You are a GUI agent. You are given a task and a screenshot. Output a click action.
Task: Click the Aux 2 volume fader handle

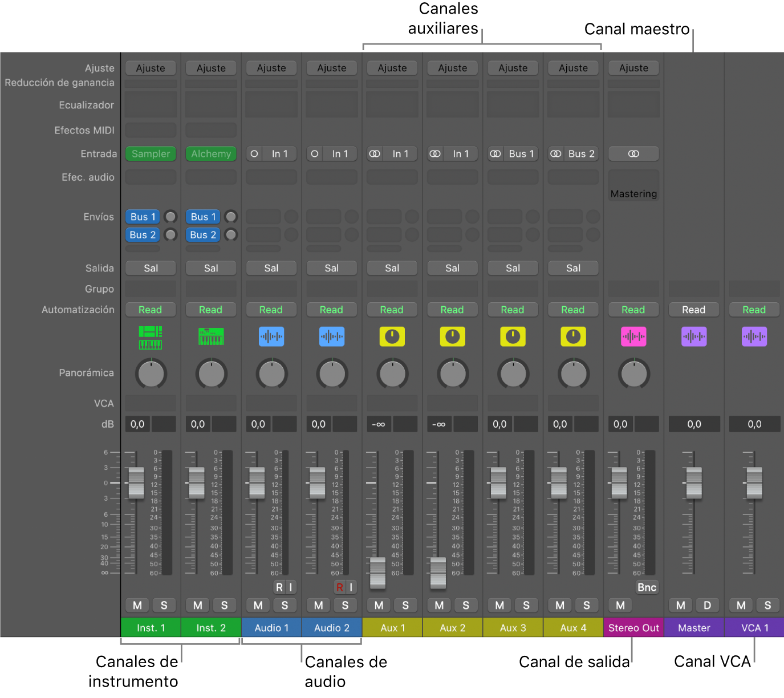438,573
